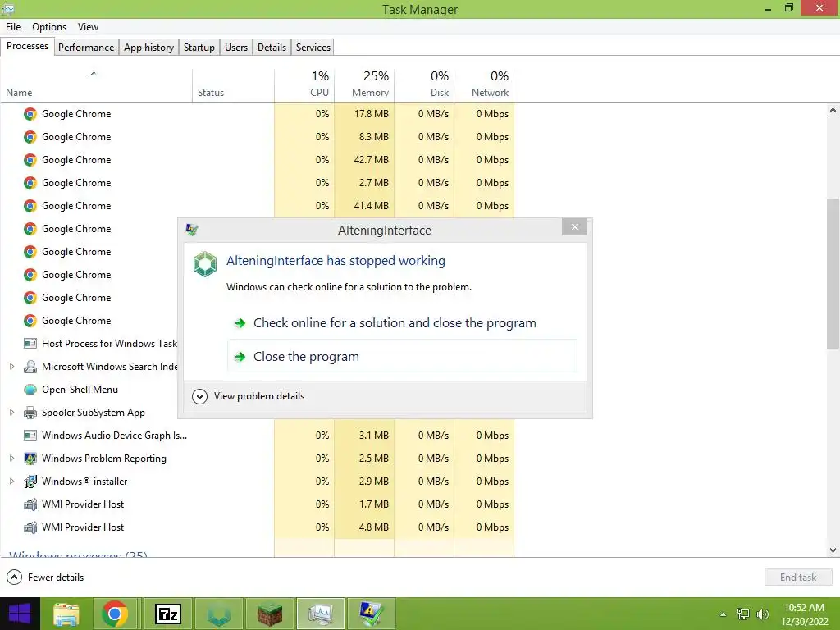
Task: Click the Altening green gem taskbar icon
Action: pos(218,614)
